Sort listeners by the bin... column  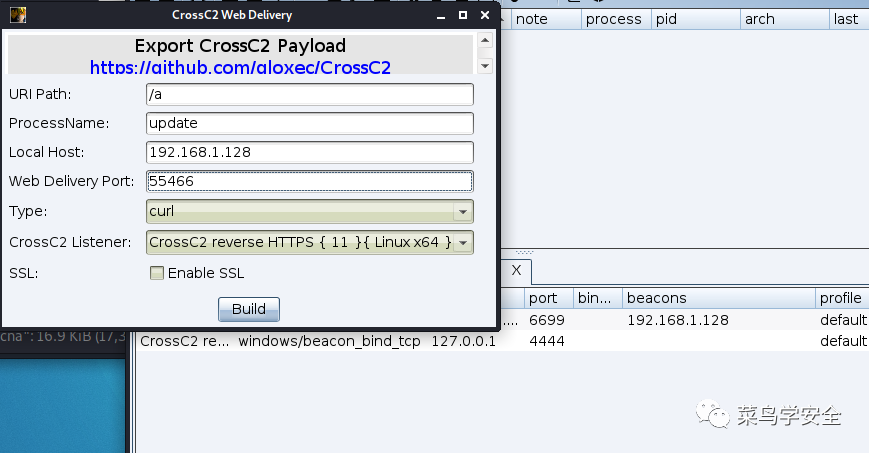(x=597, y=298)
